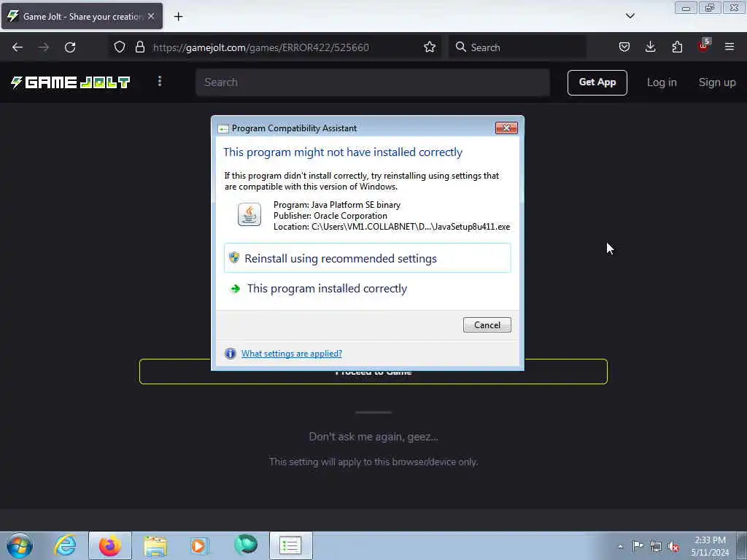Click Cancel in the compatibility dialog
The width and height of the screenshot is (747, 560).
(487, 324)
